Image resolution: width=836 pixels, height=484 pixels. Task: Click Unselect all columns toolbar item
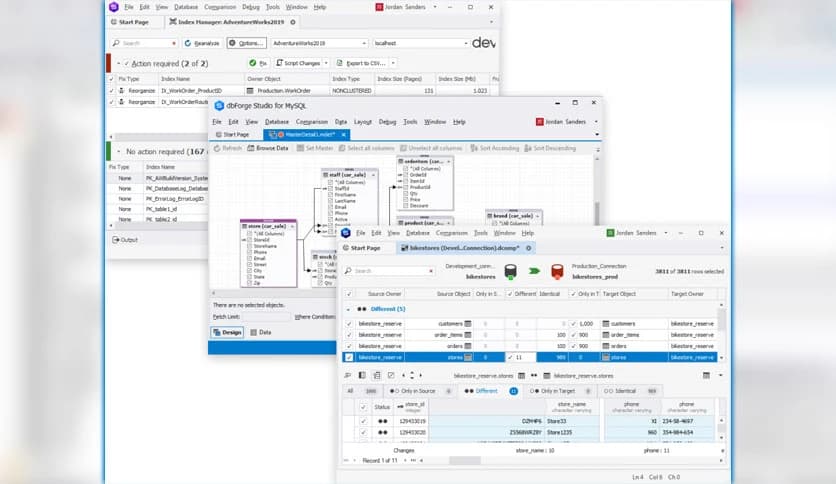point(431,148)
